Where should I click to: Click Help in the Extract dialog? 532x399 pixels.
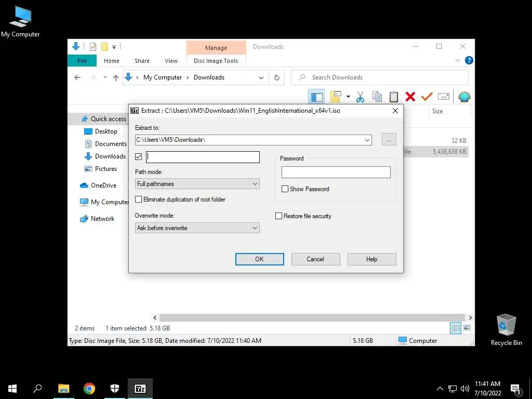(371, 259)
